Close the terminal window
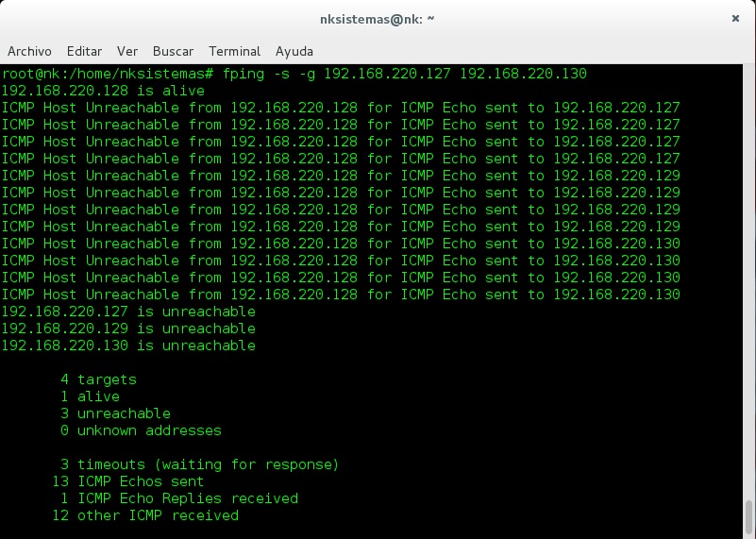This screenshot has height=539, width=756. pyautogui.click(x=735, y=18)
